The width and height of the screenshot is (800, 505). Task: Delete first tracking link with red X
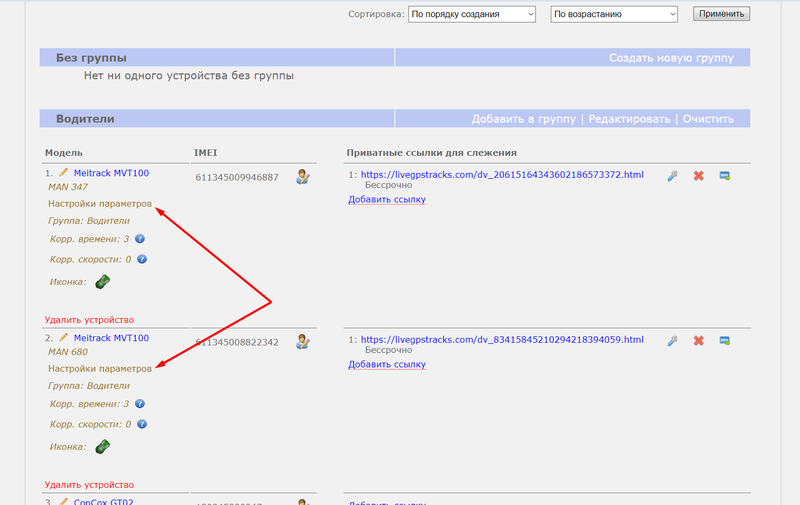pyautogui.click(x=698, y=175)
